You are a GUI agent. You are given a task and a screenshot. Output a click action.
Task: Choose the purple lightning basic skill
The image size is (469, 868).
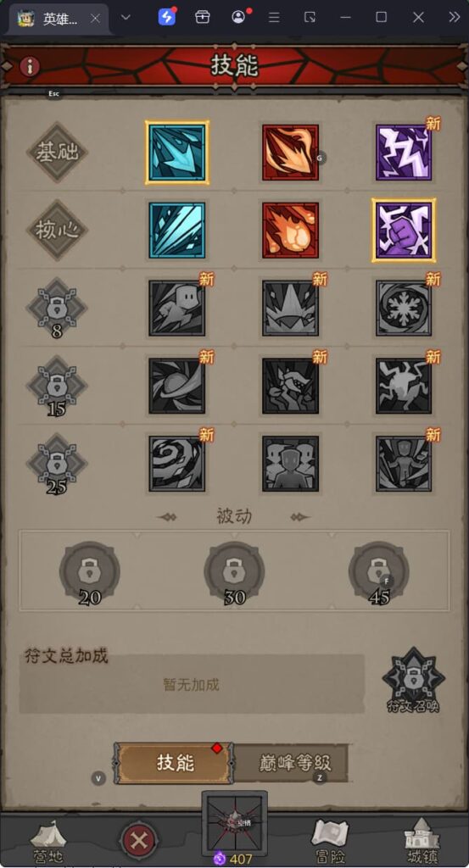coord(404,153)
